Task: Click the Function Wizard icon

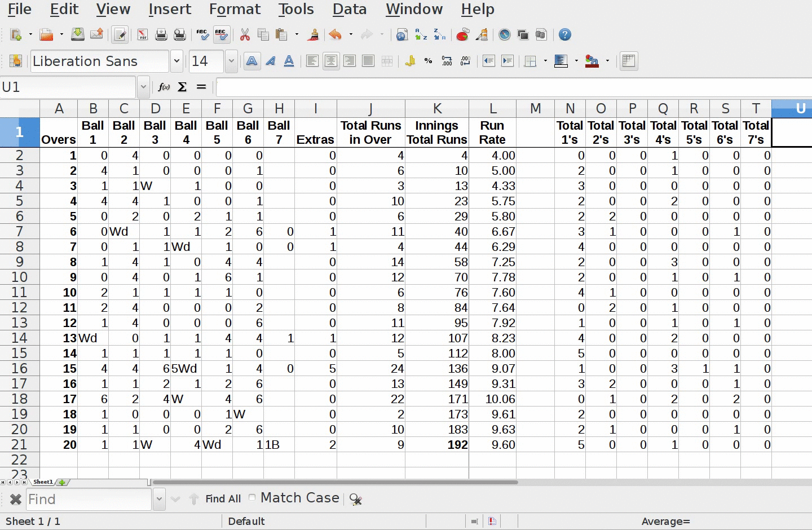Action: [164, 87]
